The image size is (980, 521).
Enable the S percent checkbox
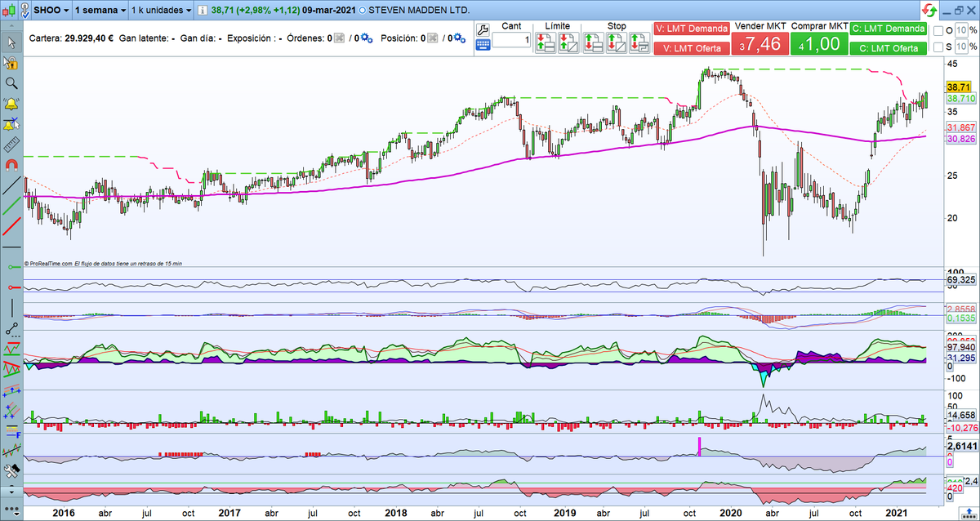[x=938, y=48]
